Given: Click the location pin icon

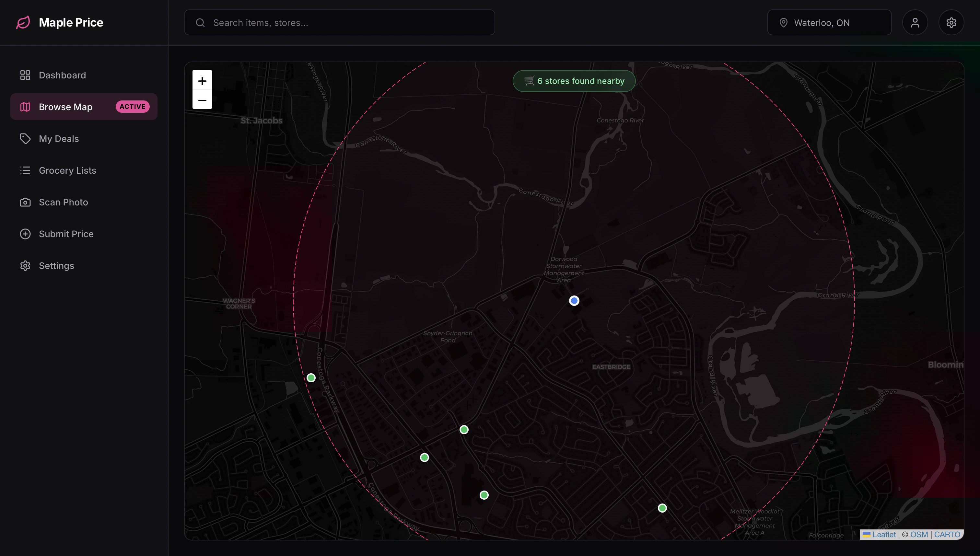Looking at the screenshot, I should 783,23.
